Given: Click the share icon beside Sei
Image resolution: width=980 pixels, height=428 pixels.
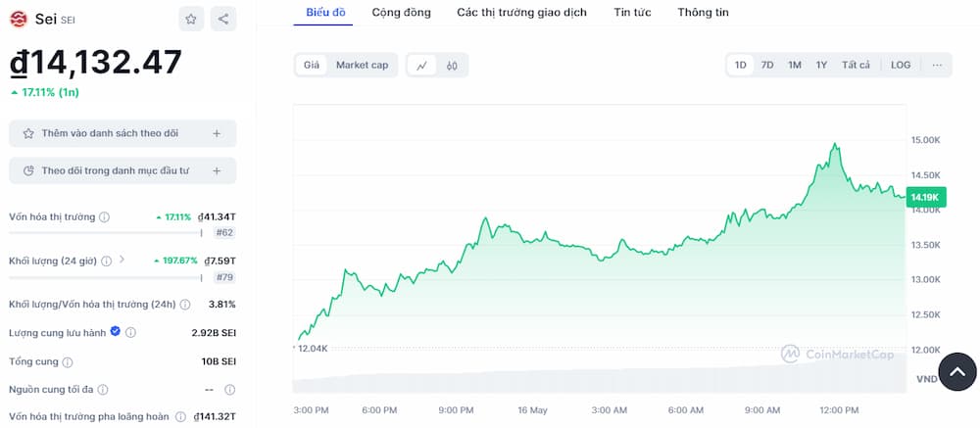Looking at the screenshot, I should (223, 19).
